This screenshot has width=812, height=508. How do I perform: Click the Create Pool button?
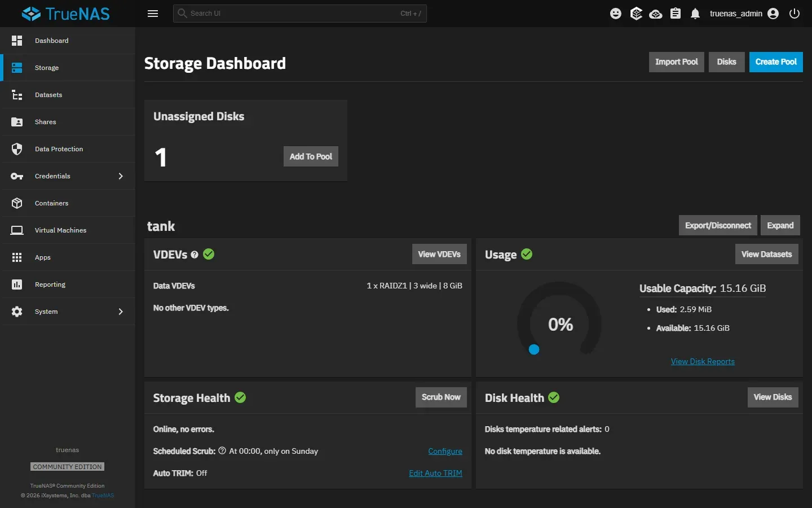pyautogui.click(x=776, y=62)
